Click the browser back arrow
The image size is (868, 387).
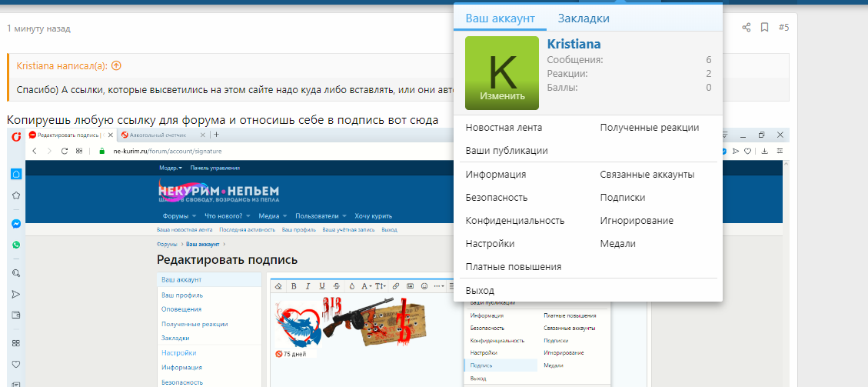[x=35, y=151]
